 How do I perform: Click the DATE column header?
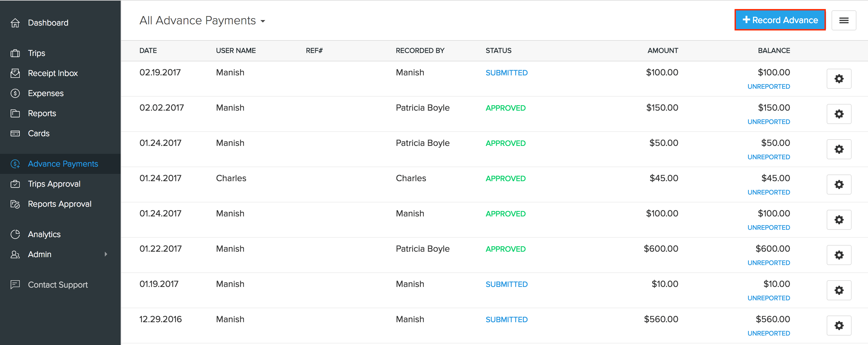[148, 50]
